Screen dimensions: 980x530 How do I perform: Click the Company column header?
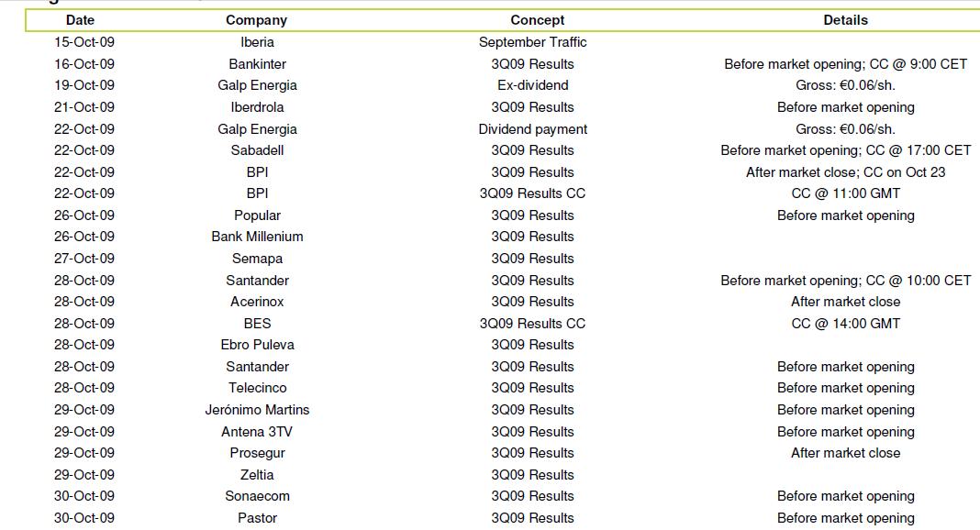pos(256,20)
